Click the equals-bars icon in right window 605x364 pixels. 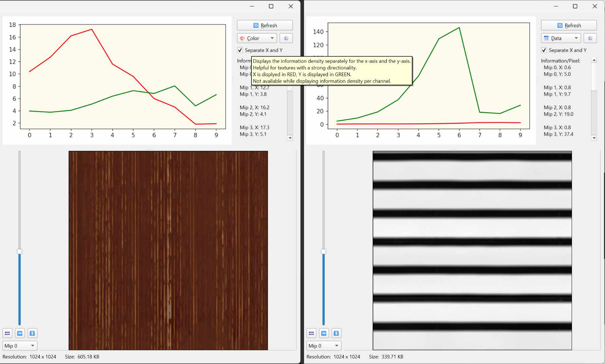[311, 333]
